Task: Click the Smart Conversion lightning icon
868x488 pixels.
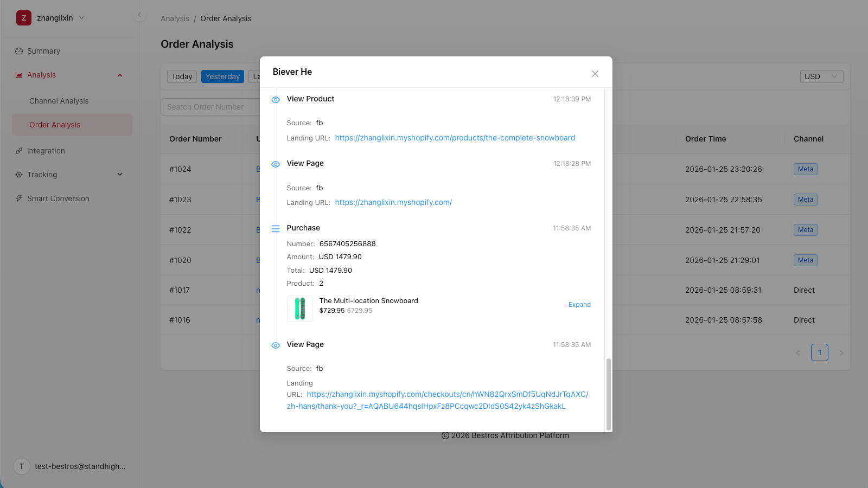Action: tap(19, 198)
